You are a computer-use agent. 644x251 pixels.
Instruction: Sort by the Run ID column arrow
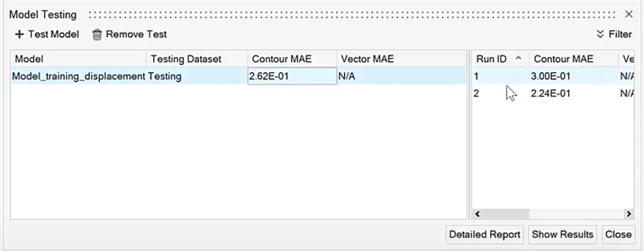[518, 58]
